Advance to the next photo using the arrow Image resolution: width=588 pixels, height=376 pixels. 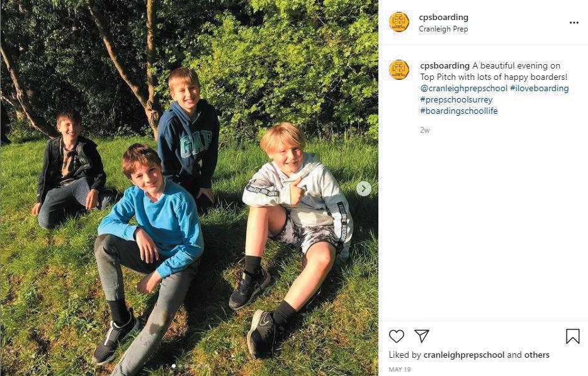363,189
